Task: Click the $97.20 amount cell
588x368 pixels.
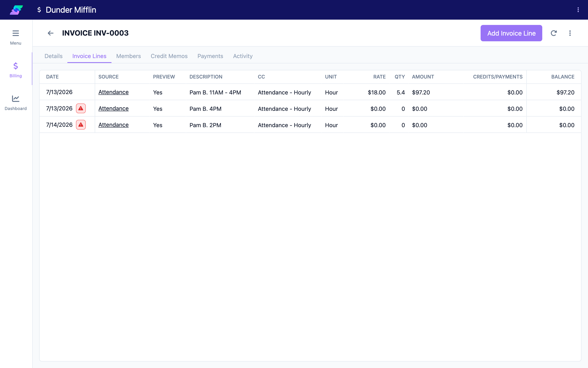Action: (421, 92)
